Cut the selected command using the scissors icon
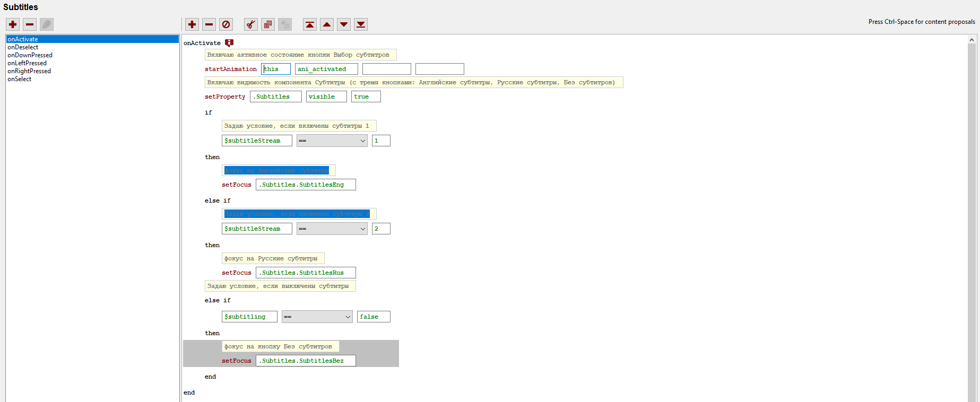The height and width of the screenshot is (402, 980). pyautogui.click(x=251, y=24)
